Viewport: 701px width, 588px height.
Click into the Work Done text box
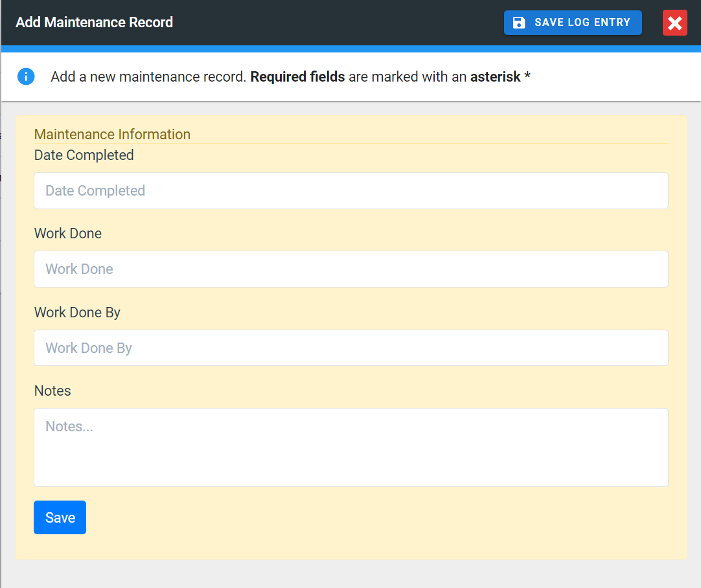point(350,269)
